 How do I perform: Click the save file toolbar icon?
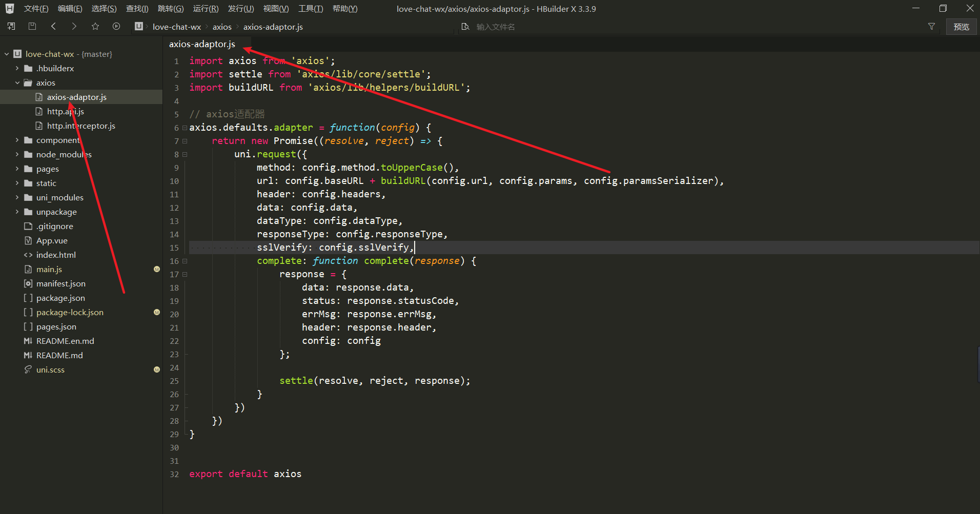coord(32,27)
